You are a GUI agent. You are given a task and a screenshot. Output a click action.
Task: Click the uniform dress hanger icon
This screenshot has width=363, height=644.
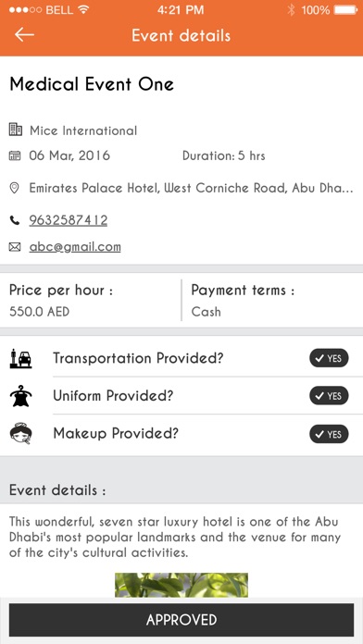(20, 396)
